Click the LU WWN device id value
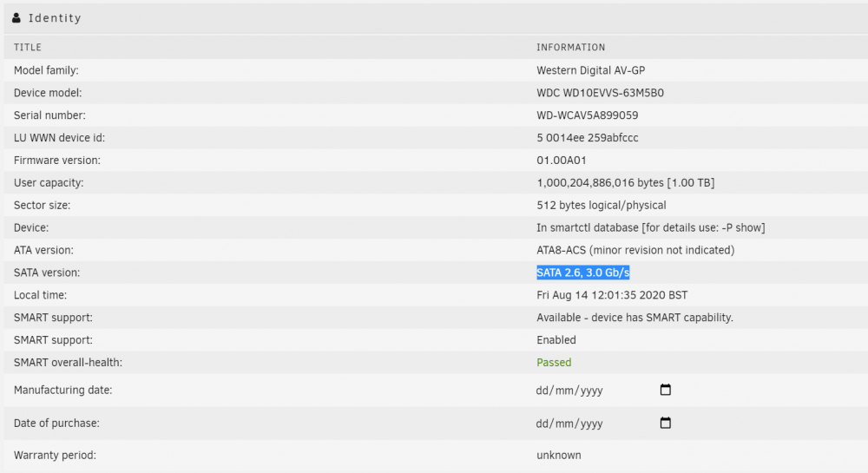 tap(588, 138)
